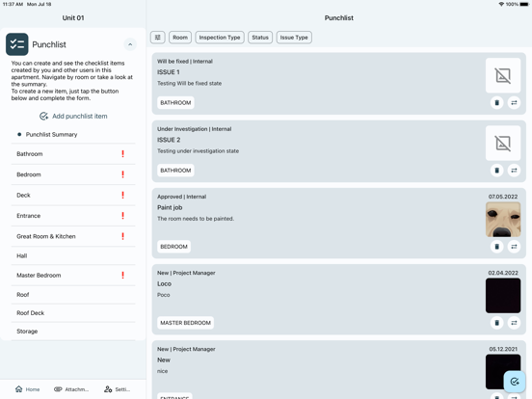532x399 pixels.
Task: Tap BATHROOM tag on ISSUE 1
Action: [175, 102]
